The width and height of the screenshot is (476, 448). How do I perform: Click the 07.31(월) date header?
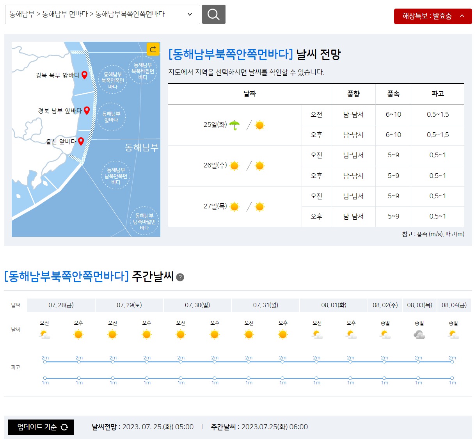(265, 305)
